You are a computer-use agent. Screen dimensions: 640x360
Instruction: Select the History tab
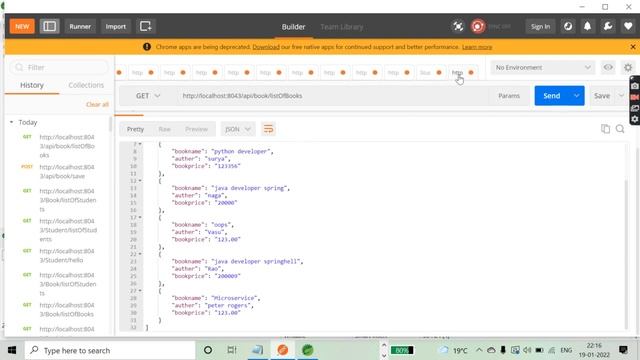(32, 85)
